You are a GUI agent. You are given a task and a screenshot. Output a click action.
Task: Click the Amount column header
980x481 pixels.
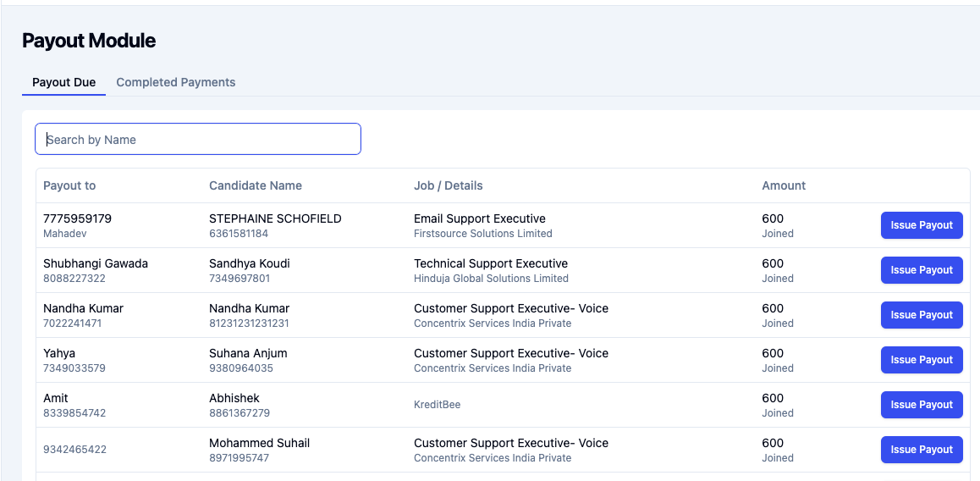[x=784, y=185]
